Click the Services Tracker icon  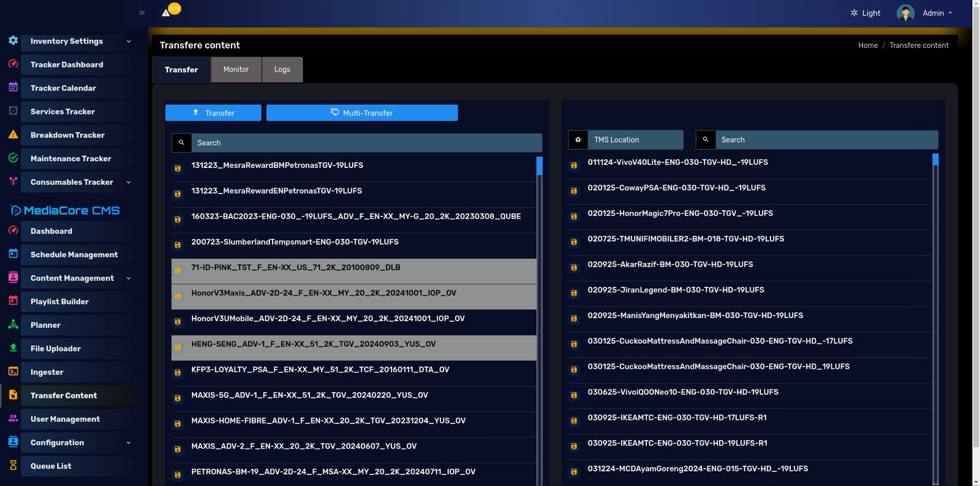13,111
